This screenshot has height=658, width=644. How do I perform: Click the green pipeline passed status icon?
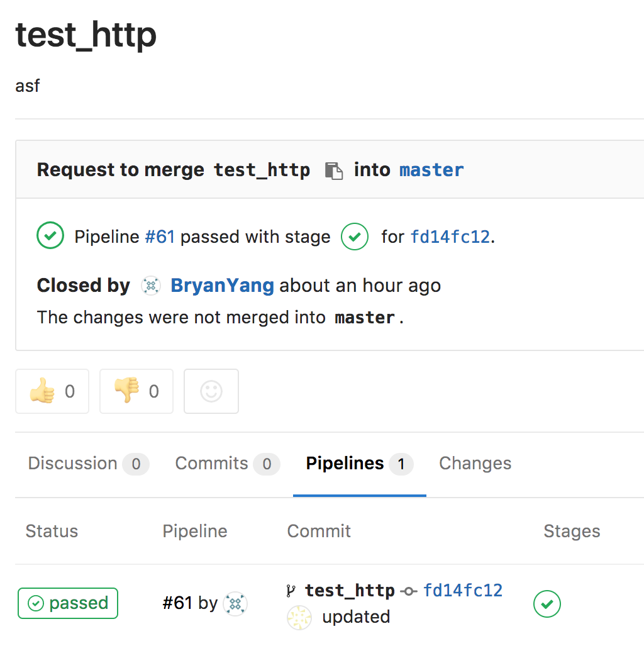click(50, 237)
